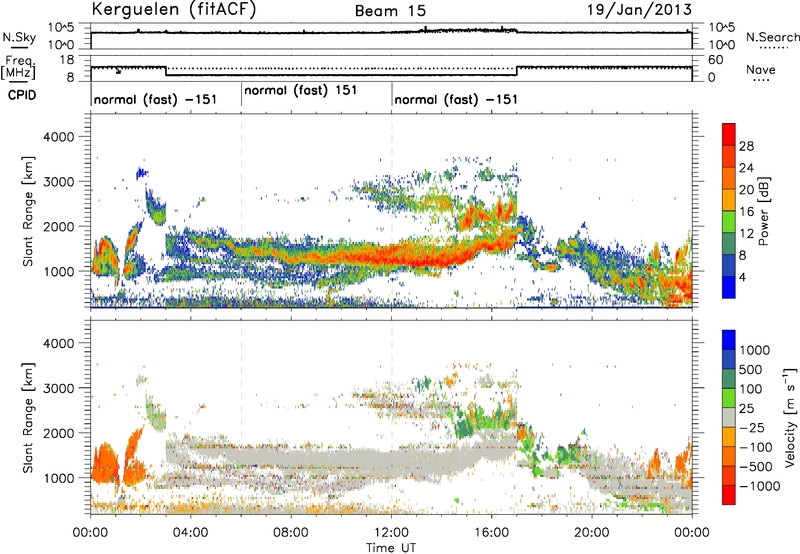This screenshot has height=554, width=800.
Task: Click the '28' power colorbar value
Action: pyautogui.click(x=746, y=146)
